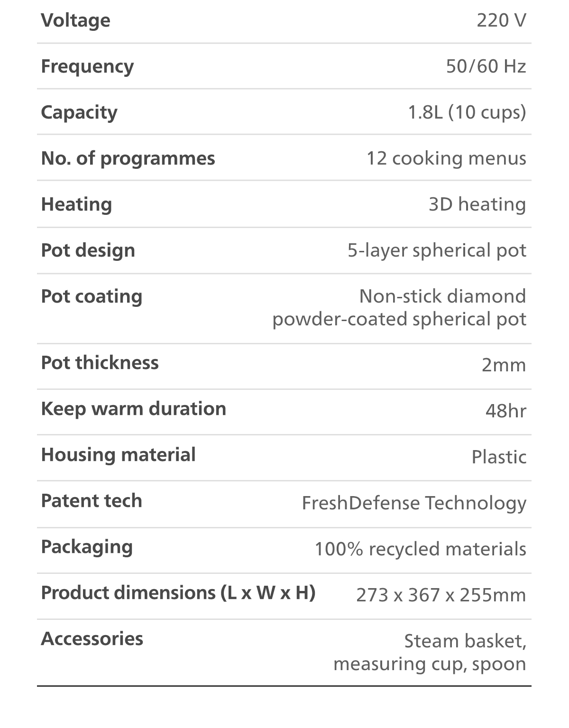Click the FreshDefense Technology text

coord(414,503)
